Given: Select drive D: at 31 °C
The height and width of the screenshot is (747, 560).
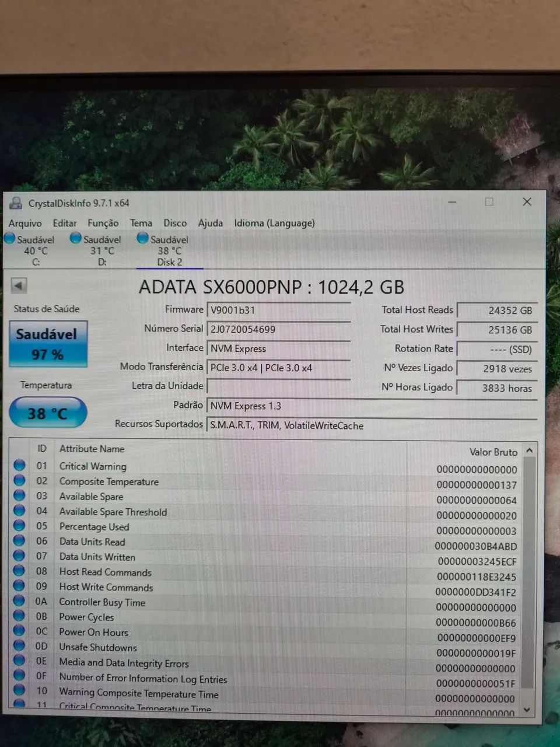Looking at the screenshot, I should click(x=102, y=250).
